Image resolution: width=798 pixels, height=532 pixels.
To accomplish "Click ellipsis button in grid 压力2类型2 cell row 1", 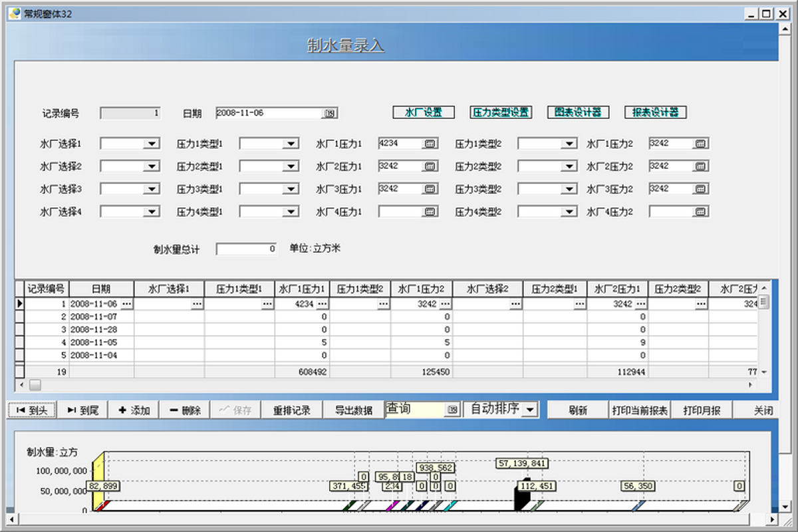I will (x=702, y=303).
